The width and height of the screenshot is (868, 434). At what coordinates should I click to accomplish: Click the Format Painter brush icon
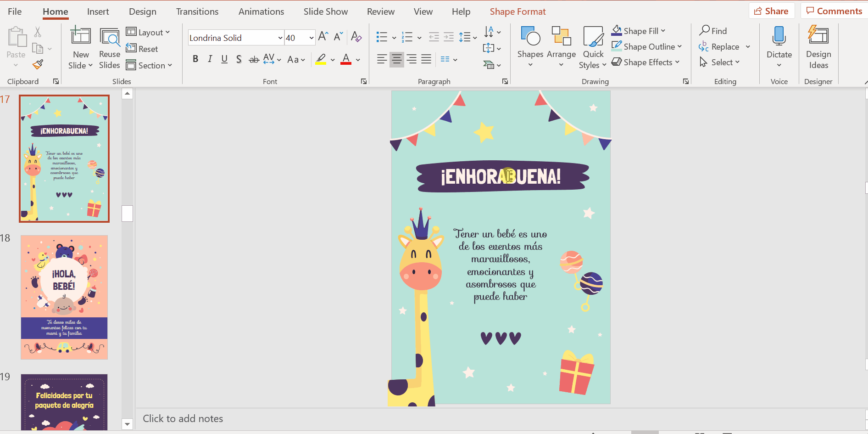[38, 65]
